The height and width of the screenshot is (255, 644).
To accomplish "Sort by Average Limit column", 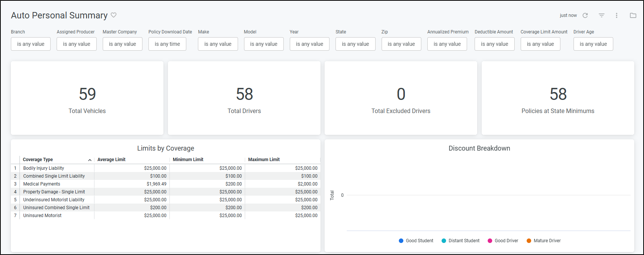I will [x=111, y=160].
